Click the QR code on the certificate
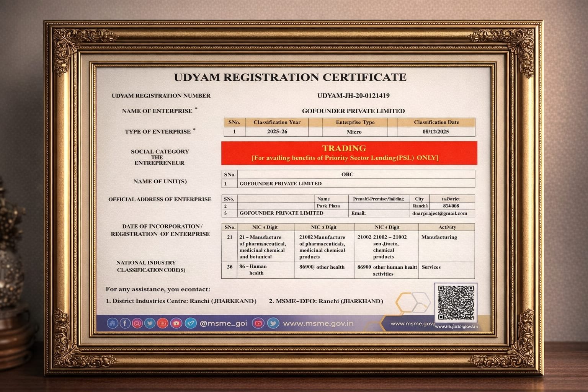The width and height of the screenshot is (588, 392). tap(456, 302)
